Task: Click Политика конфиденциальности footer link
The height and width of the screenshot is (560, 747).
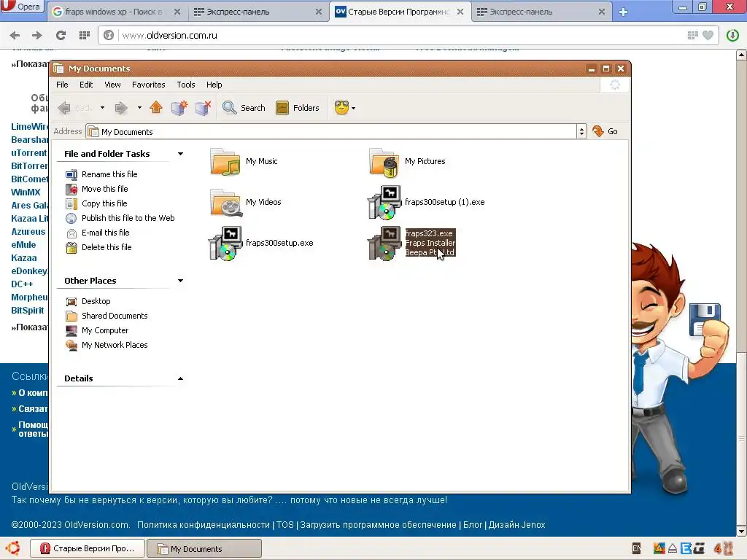Action: point(204,525)
